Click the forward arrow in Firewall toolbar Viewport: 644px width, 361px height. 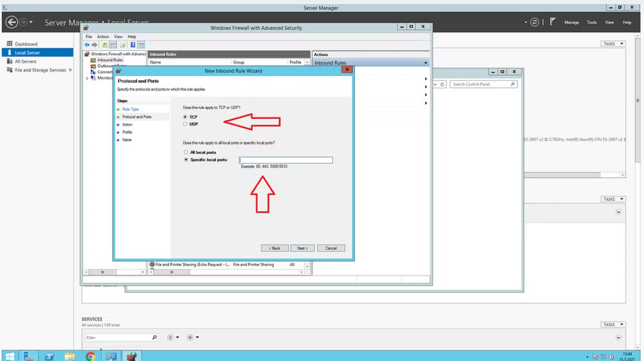[x=94, y=45]
